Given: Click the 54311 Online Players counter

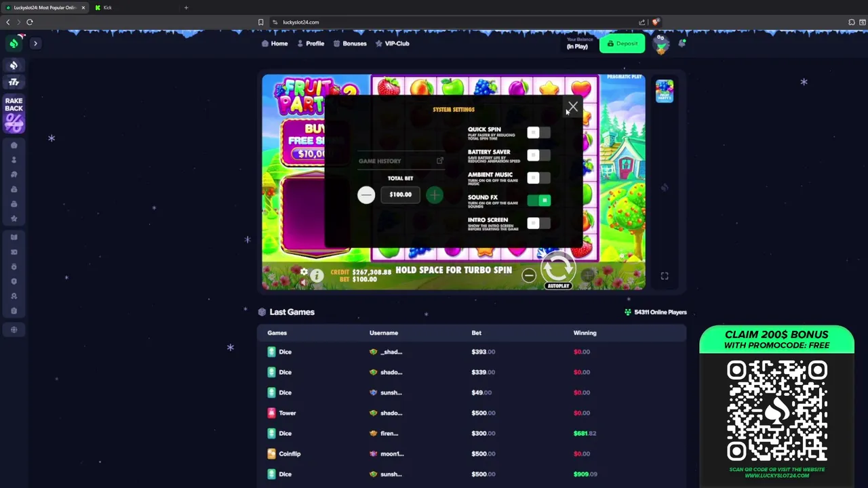Looking at the screenshot, I should click(x=656, y=312).
